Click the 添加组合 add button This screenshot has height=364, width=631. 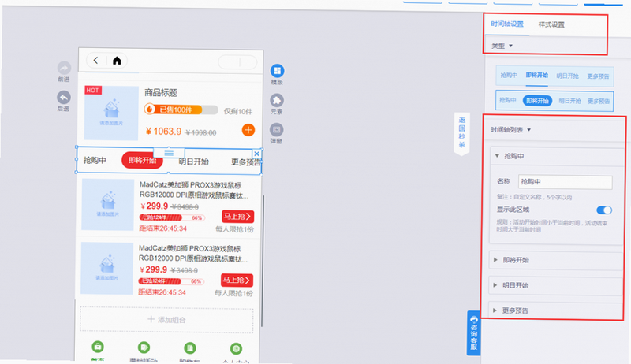click(166, 320)
